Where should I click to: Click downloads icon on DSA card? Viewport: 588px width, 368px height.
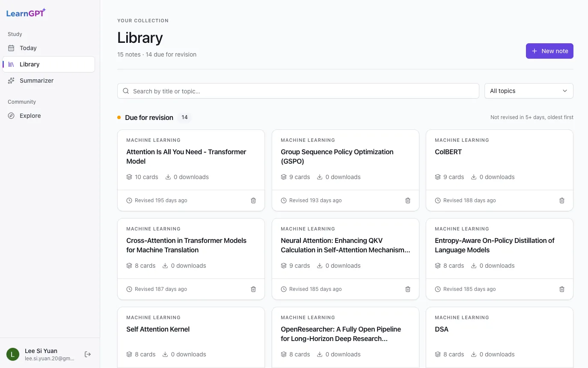point(474,354)
